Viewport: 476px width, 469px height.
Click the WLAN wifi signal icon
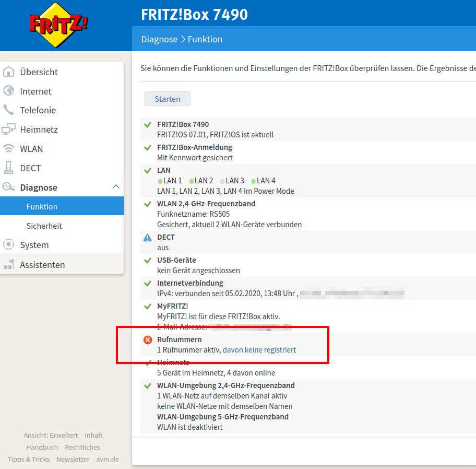8,148
